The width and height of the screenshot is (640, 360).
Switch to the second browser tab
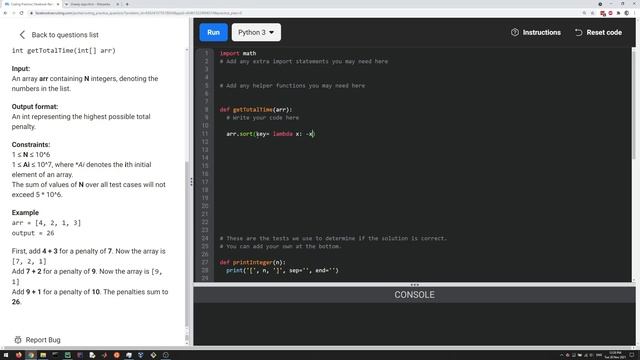click(91, 4)
